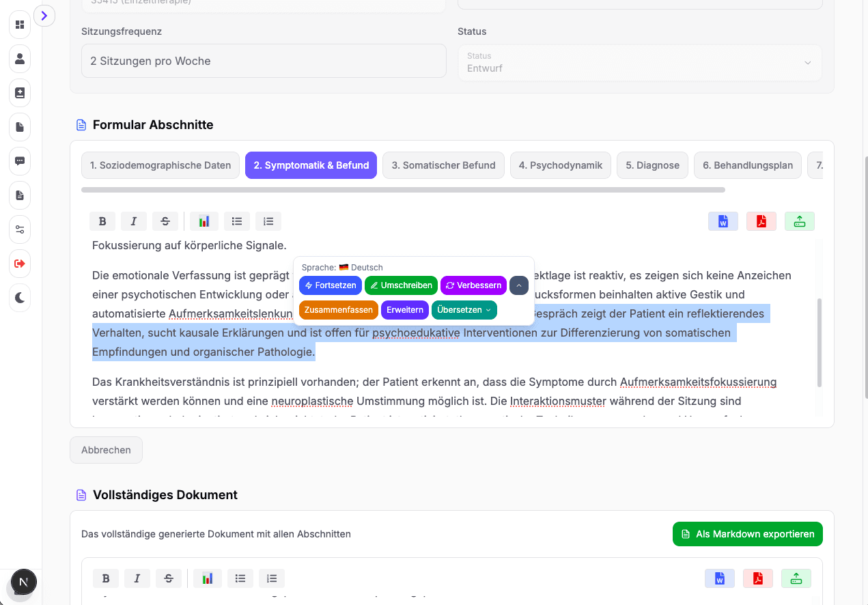This screenshot has height=605, width=868.
Task: Open the dashboard grid icon in sidebar
Action: tap(19, 25)
